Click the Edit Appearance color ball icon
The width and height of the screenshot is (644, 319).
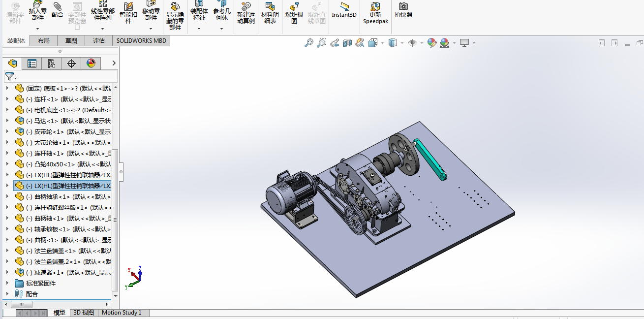[x=432, y=43]
